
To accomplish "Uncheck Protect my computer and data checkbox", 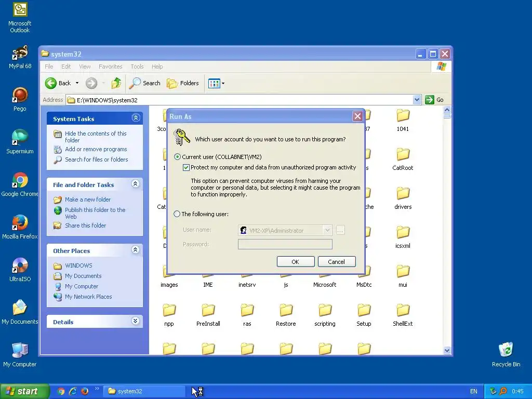I will tap(186, 167).
